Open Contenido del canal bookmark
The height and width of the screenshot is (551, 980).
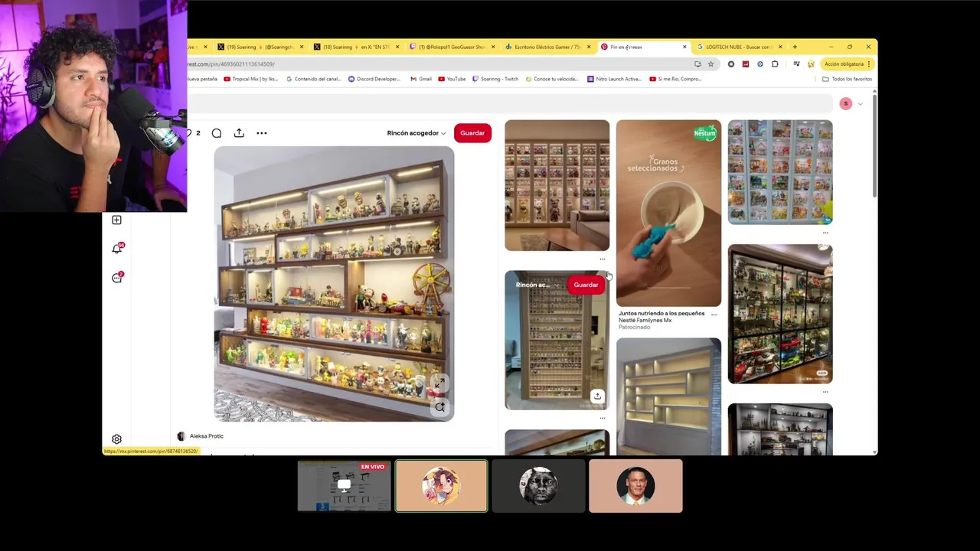tap(313, 79)
